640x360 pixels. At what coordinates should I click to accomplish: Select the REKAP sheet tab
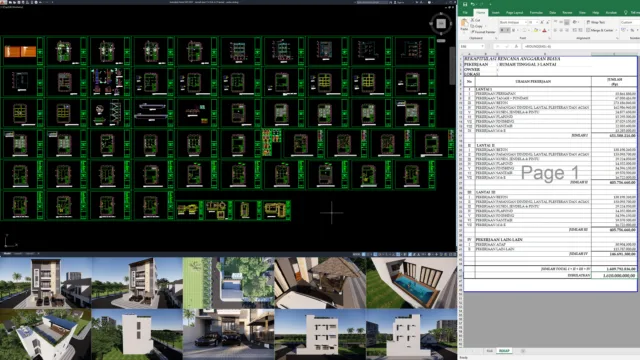pos(504,351)
